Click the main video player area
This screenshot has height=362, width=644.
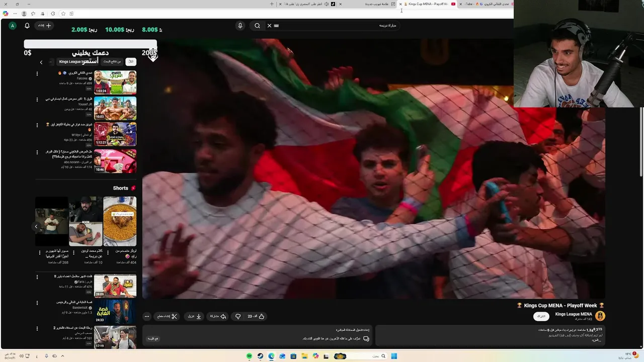click(x=374, y=169)
